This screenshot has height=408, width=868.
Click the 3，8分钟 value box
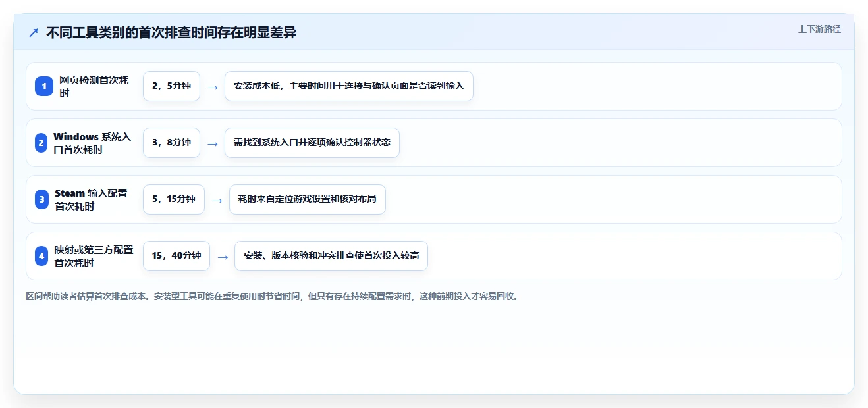(171, 143)
